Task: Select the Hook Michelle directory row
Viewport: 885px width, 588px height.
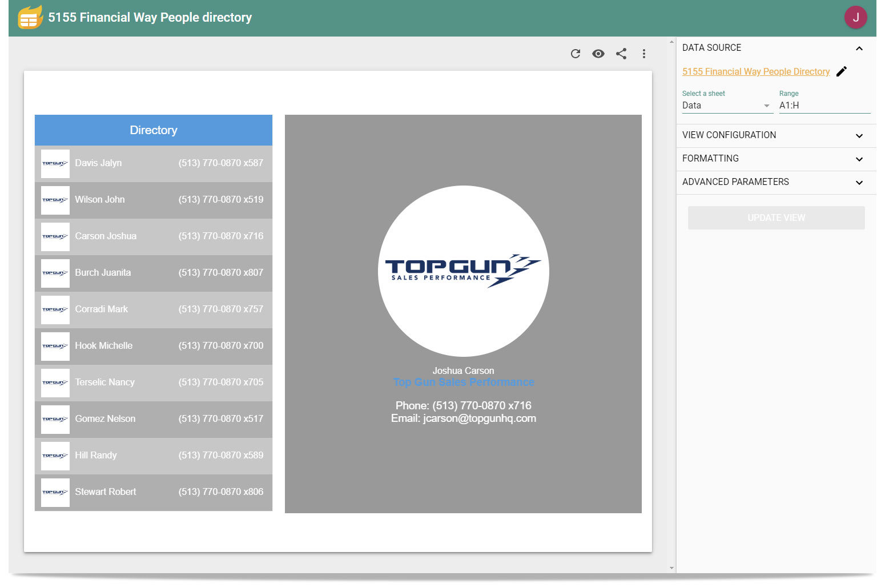Action: tap(154, 347)
